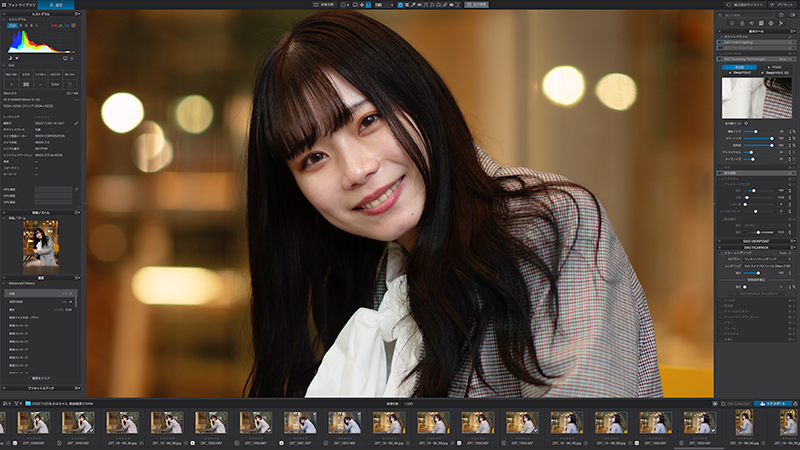
Task: Show the Watermark & Effects filter icon
Action: tap(781, 23)
